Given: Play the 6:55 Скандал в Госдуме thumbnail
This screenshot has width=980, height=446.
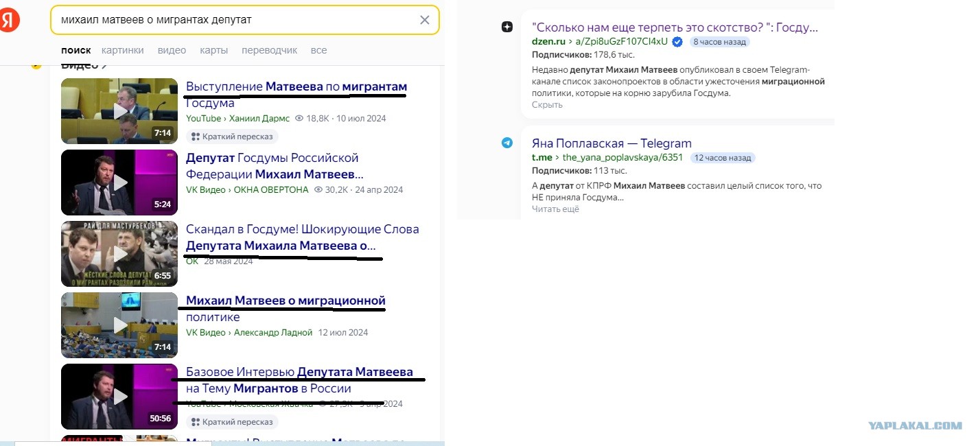Looking at the screenshot, I should [119, 254].
